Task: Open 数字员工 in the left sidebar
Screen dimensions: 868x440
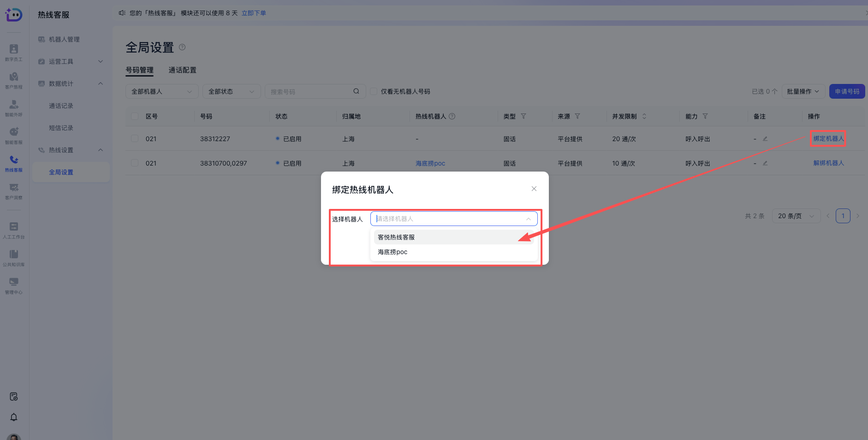Action: click(x=14, y=52)
